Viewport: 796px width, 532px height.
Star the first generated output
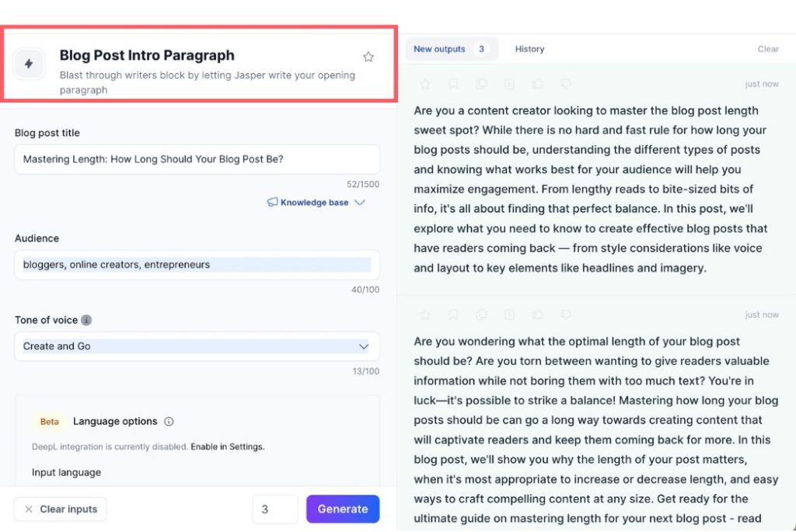click(425, 84)
